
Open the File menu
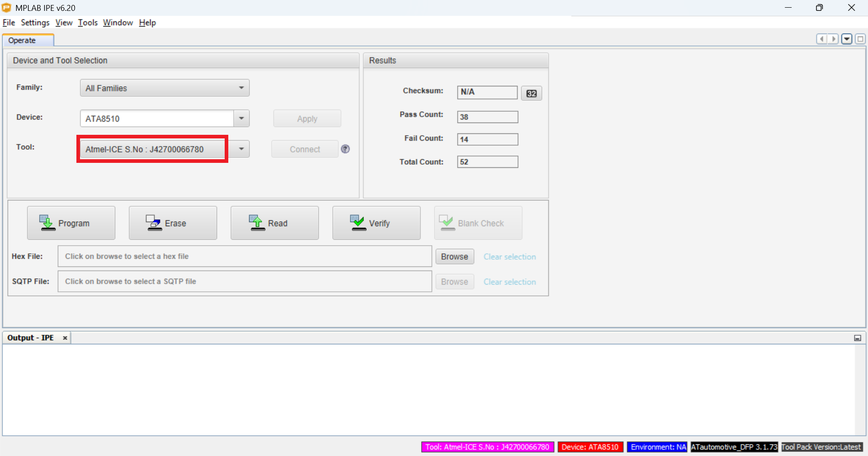tap(9, 23)
